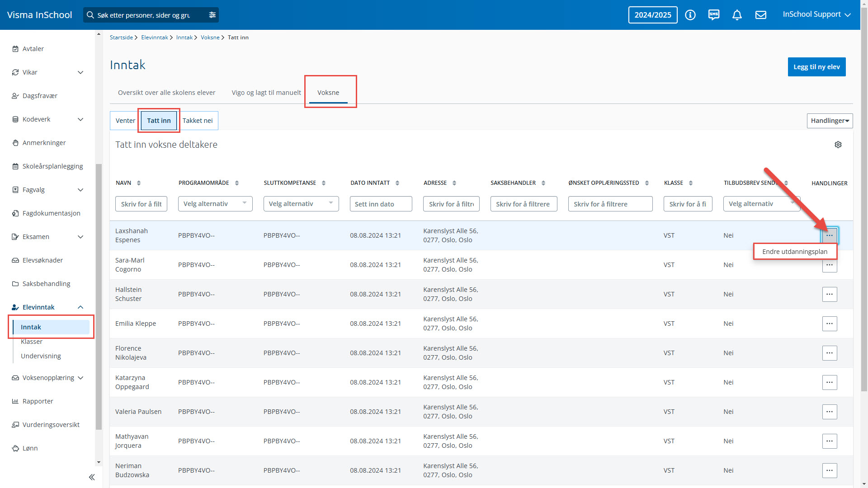Open search filter options icon
868x488 pixels.
click(x=212, y=15)
